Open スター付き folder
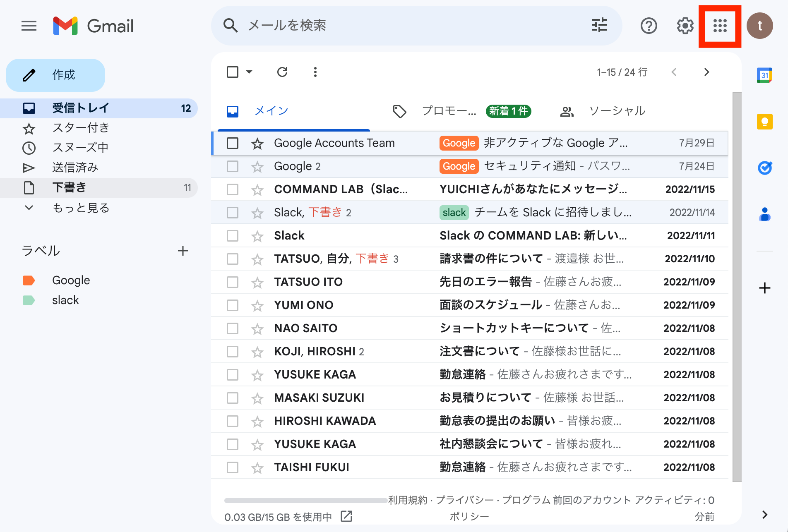 (98, 128)
